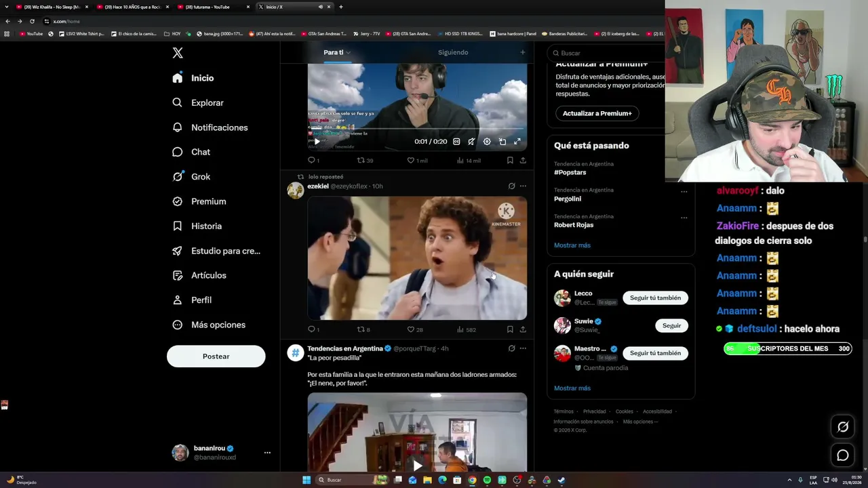
Task: Click Mostrar más under A quién seguir
Action: [x=572, y=388]
